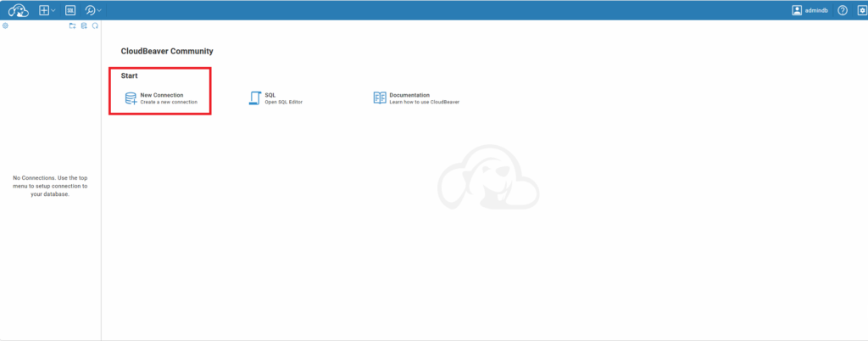Click the script icon beside SQL
The image size is (868, 341).
254,98
